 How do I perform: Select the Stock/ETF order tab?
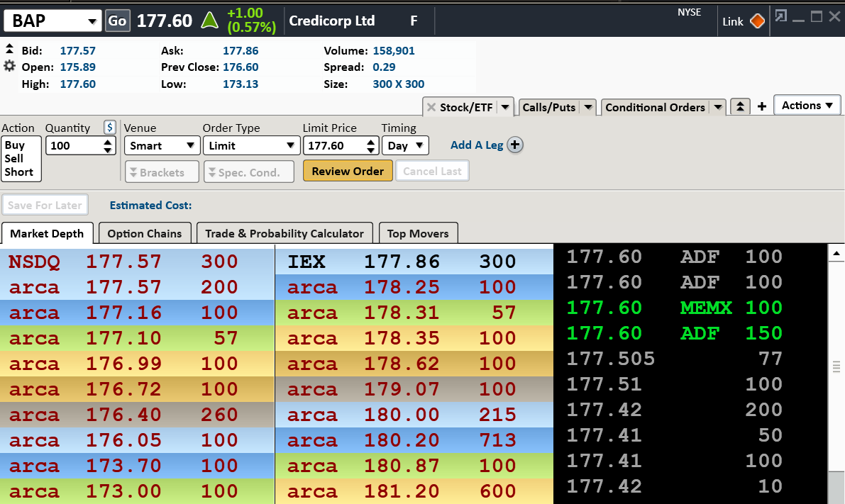(466, 107)
